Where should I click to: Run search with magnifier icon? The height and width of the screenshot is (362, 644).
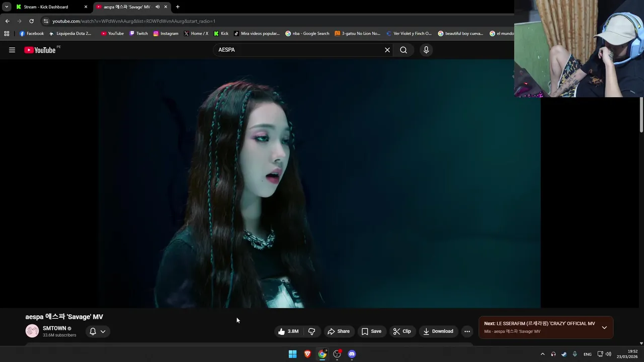point(404,50)
